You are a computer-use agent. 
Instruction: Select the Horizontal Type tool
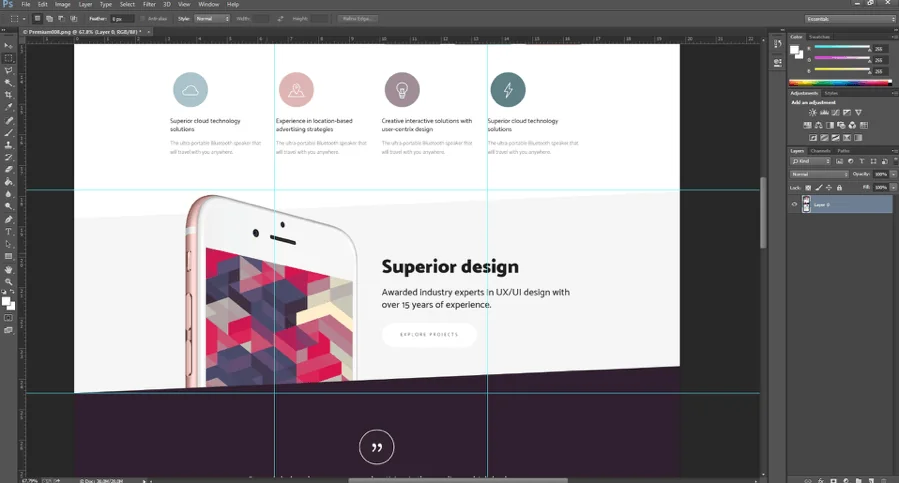coord(9,232)
